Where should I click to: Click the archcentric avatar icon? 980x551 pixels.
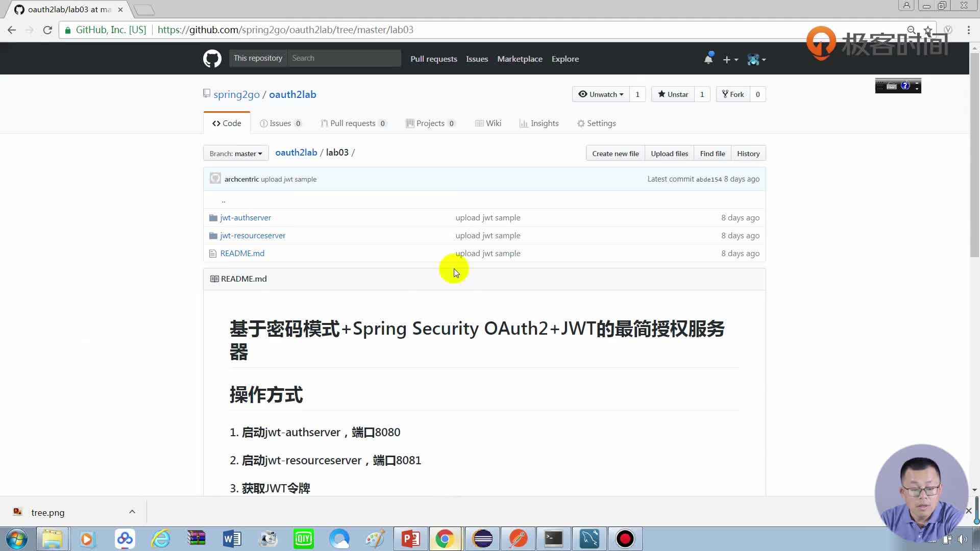[x=215, y=179]
